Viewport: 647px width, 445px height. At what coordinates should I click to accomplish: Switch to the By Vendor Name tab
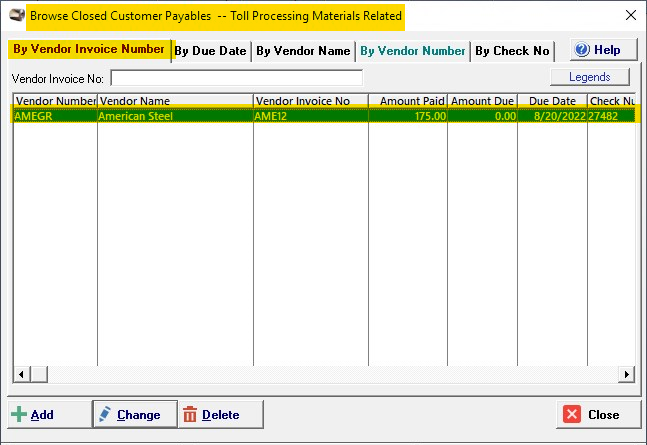coord(303,51)
